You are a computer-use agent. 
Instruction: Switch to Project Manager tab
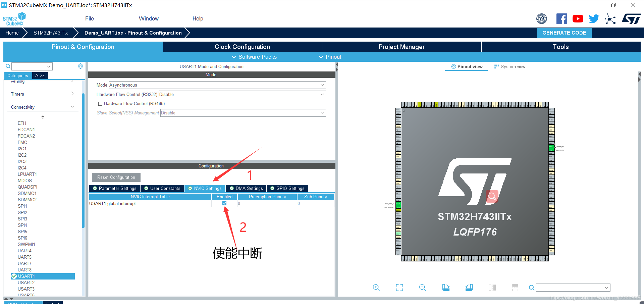click(x=401, y=47)
